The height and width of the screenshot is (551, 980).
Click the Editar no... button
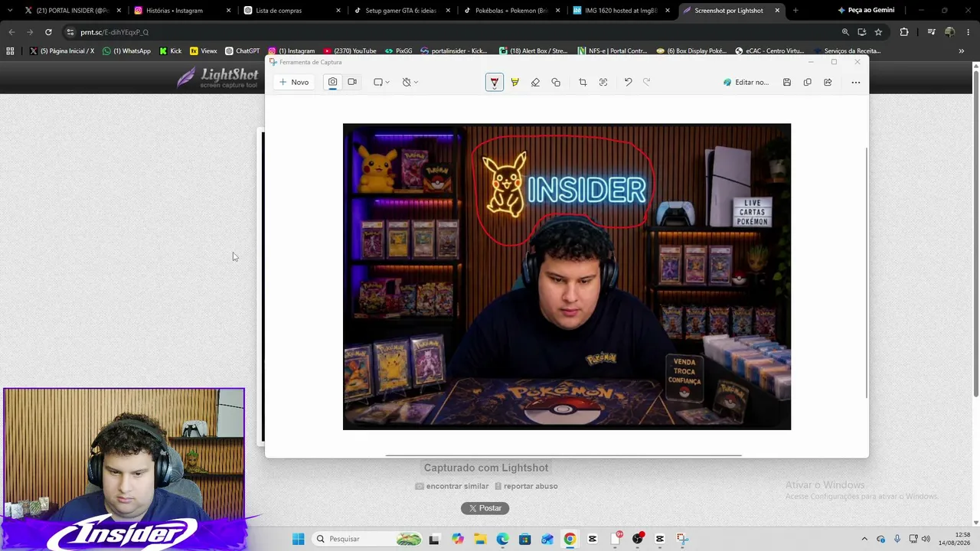tap(746, 82)
